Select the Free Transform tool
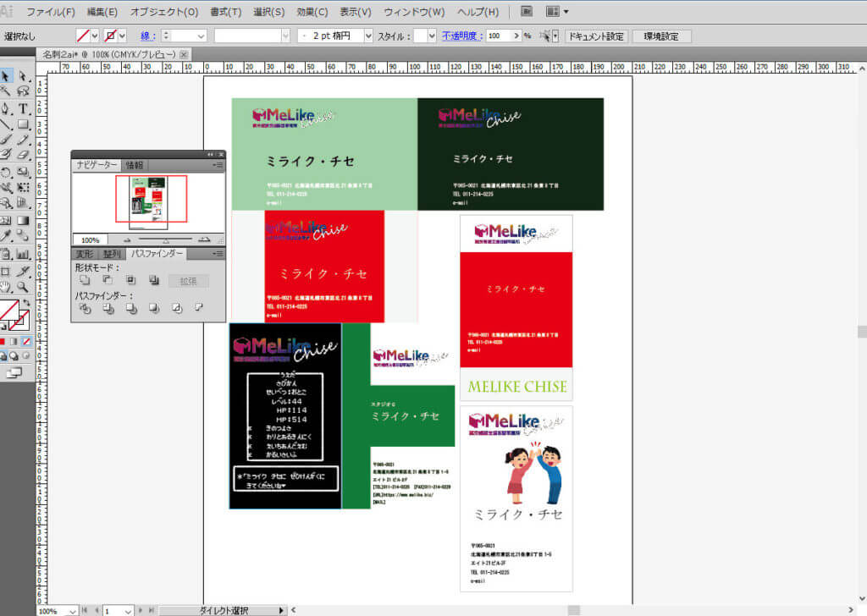 (x=23, y=187)
